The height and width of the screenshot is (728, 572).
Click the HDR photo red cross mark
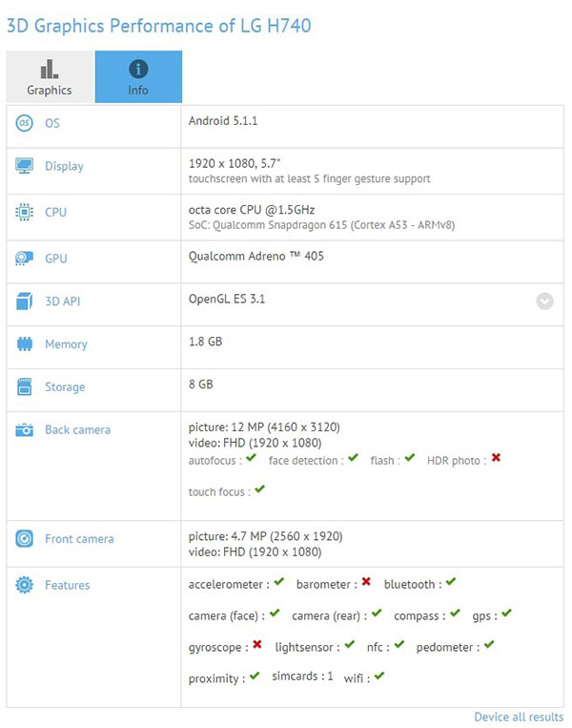[x=496, y=458]
